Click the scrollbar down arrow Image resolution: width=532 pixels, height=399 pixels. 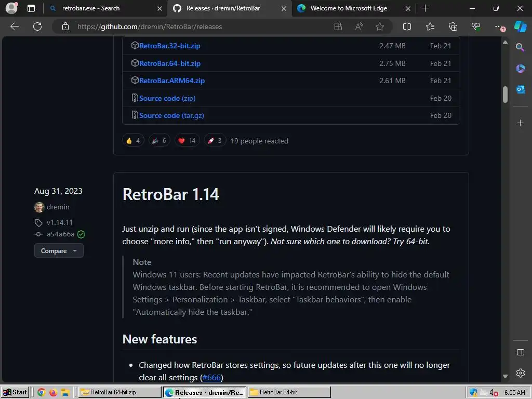pos(505,376)
